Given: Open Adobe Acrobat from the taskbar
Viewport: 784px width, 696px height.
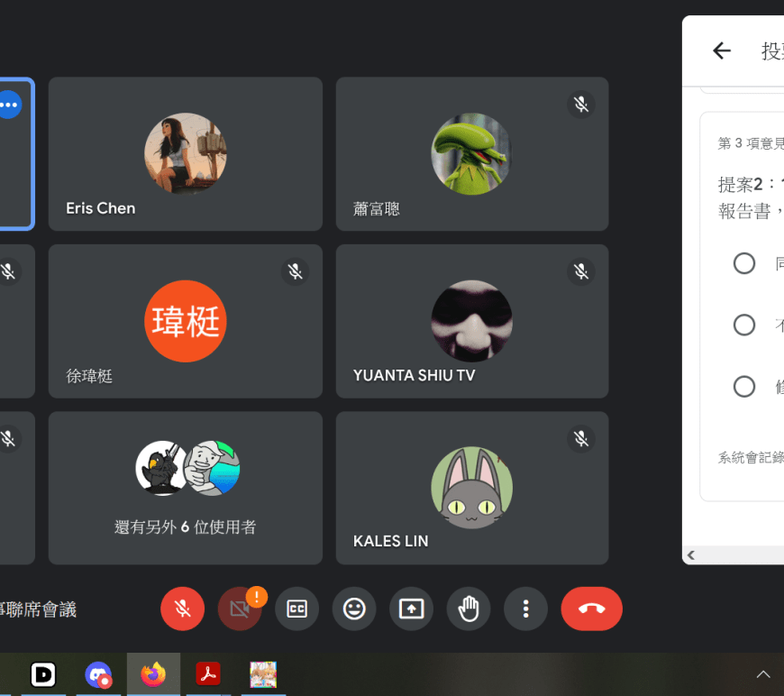Looking at the screenshot, I should point(208,673).
